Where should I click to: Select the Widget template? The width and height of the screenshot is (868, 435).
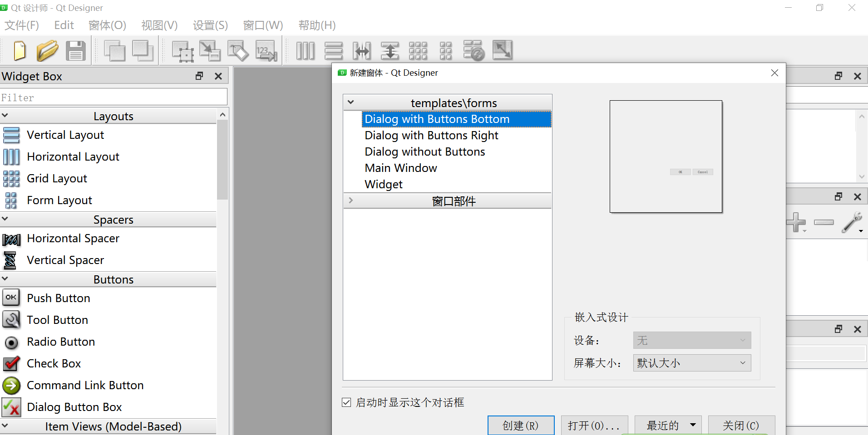384,184
